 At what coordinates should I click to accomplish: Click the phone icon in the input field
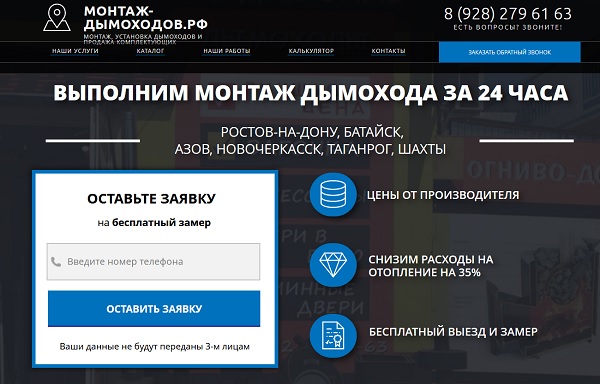(x=56, y=262)
